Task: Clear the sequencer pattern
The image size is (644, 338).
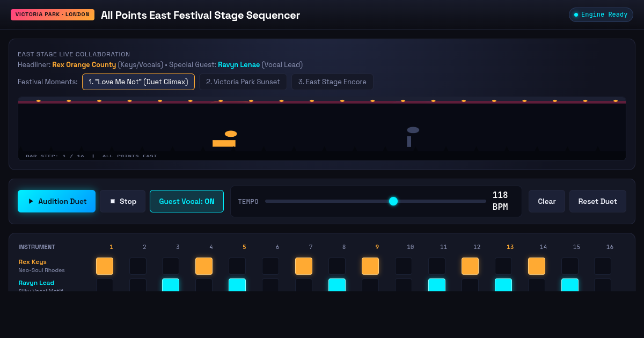Action: point(547,201)
